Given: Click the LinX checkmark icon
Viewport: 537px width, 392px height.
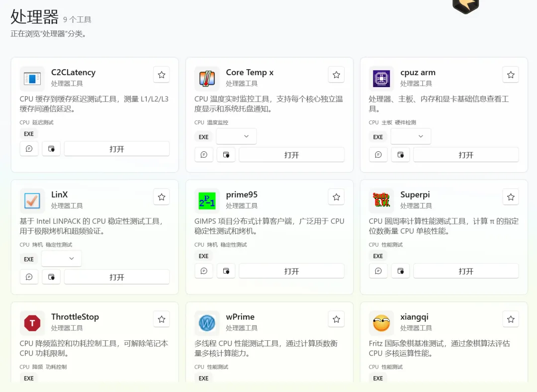Looking at the screenshot, I should 32,201.
